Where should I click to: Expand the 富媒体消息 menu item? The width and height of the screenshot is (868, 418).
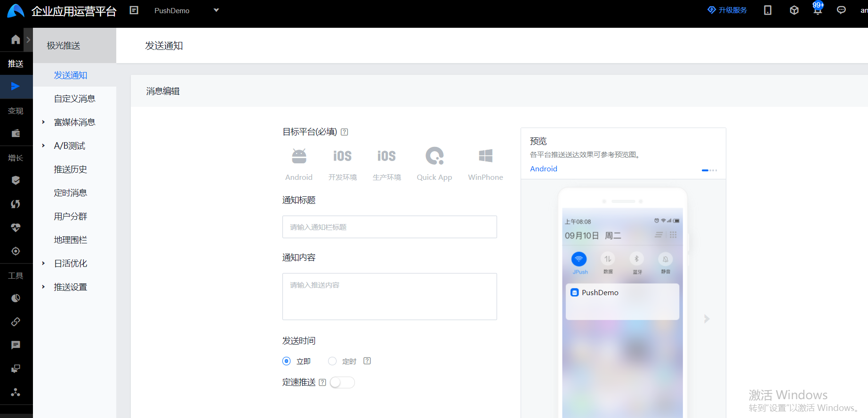pos(74,122)
